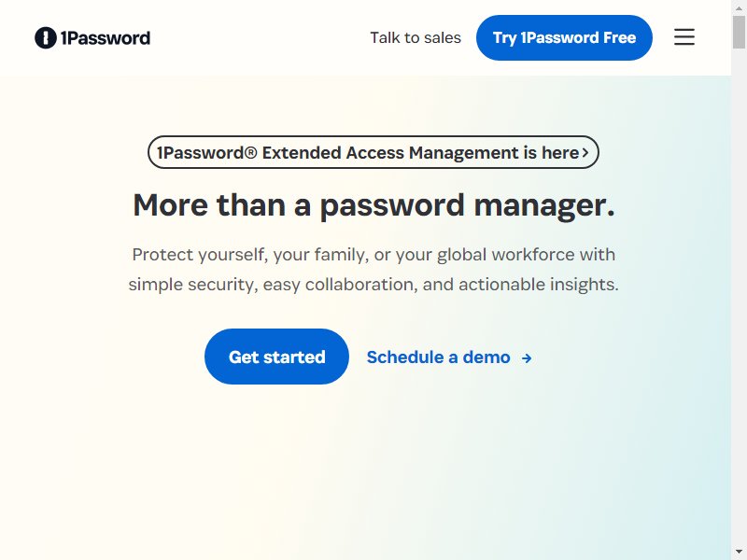Image resolution: width=747 pixels, height=560 pixels.
Task: Click the scrollbar up arrow
Action: (x=739, y=7)
